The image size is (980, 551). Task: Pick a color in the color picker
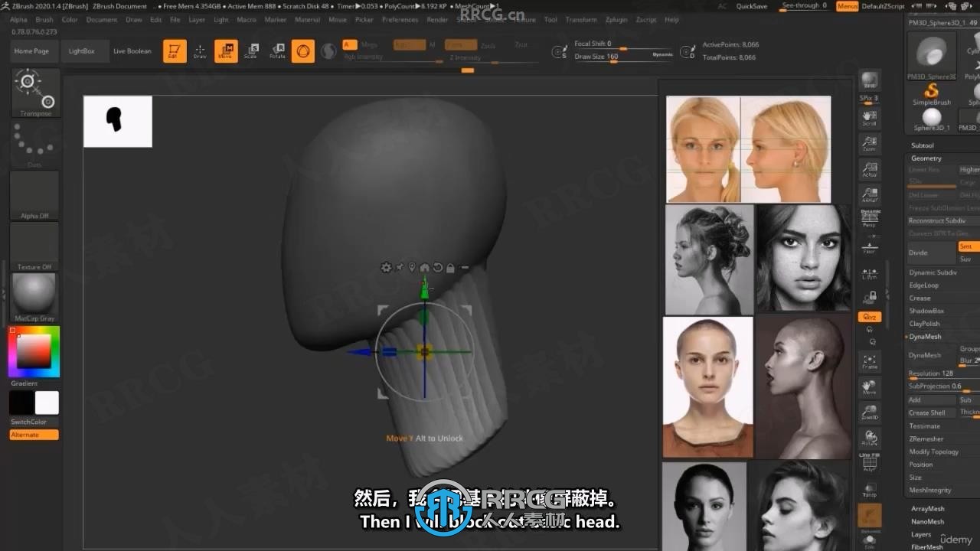[x=34, y=352]
